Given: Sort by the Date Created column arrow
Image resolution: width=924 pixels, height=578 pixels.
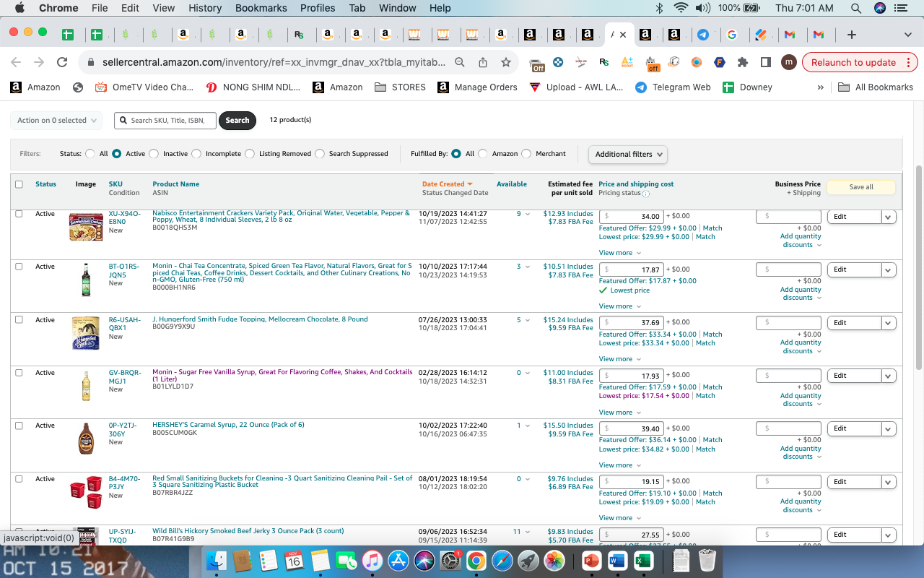Looking at the screenshot, I should [470, 184].
